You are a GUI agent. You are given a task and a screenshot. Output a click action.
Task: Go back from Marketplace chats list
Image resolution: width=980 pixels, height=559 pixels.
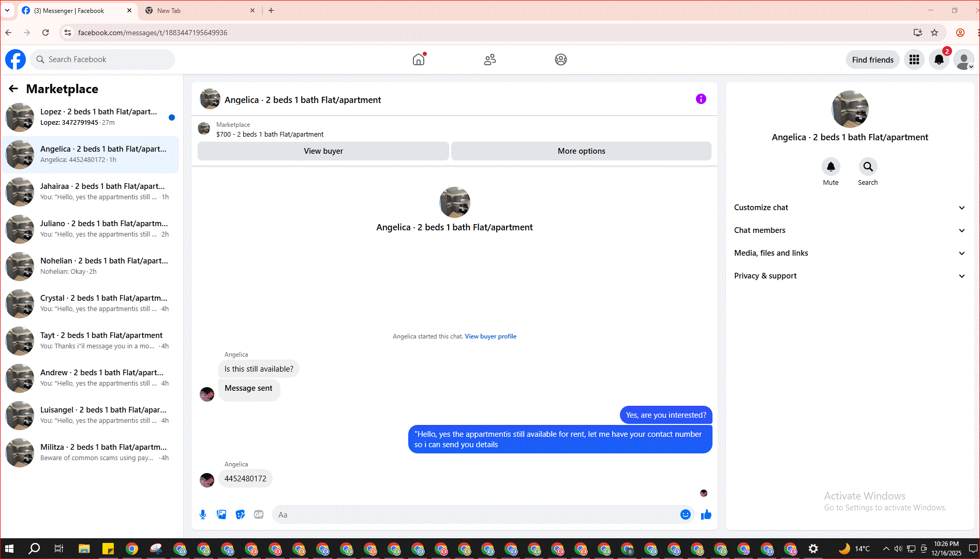pos(13,89)
